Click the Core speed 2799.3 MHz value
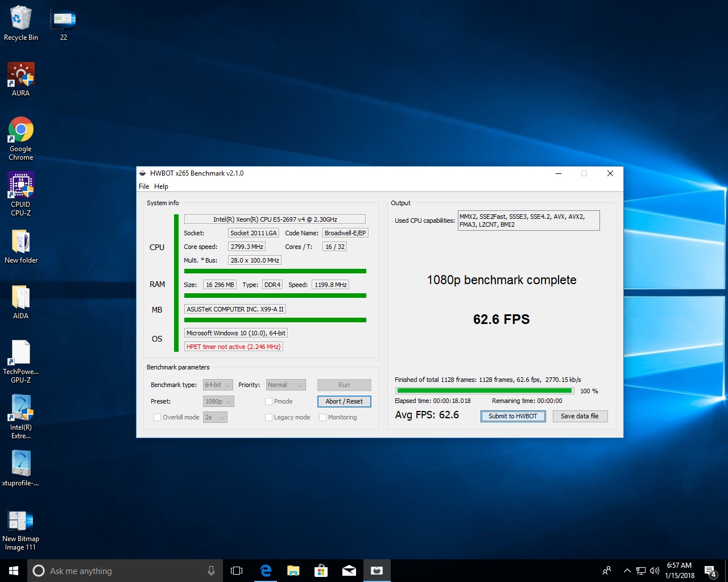This screenshot has height=582, width=728. coord(247,247)
